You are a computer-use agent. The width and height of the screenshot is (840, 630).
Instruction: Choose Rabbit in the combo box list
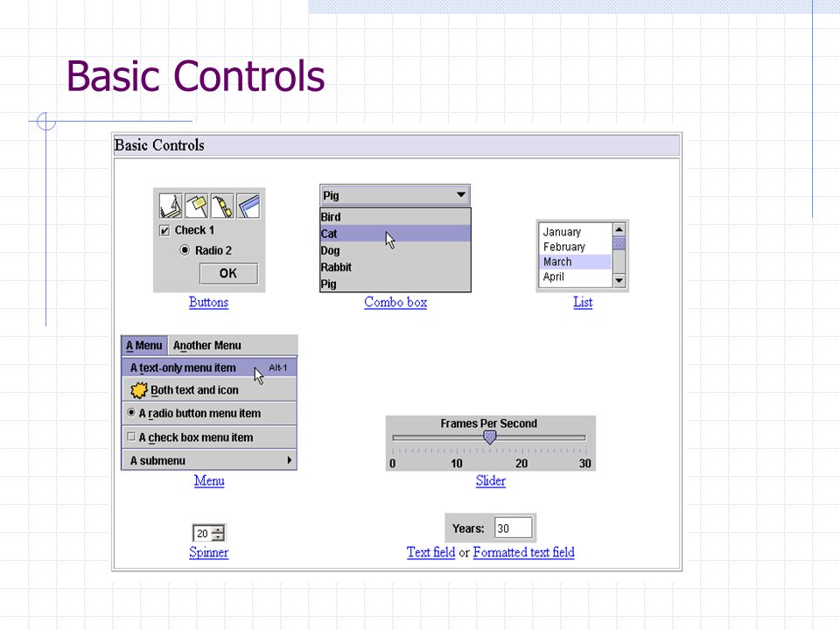(395, 267)
